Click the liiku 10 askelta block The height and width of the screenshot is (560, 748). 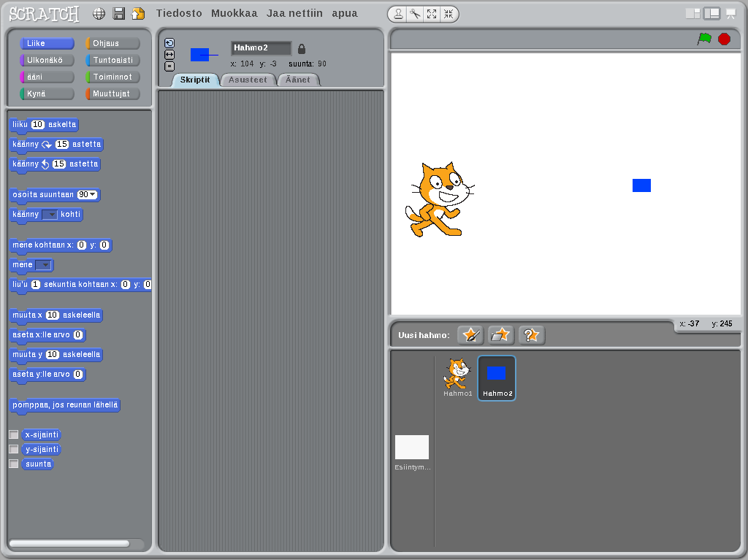click(x=45, y=125)
